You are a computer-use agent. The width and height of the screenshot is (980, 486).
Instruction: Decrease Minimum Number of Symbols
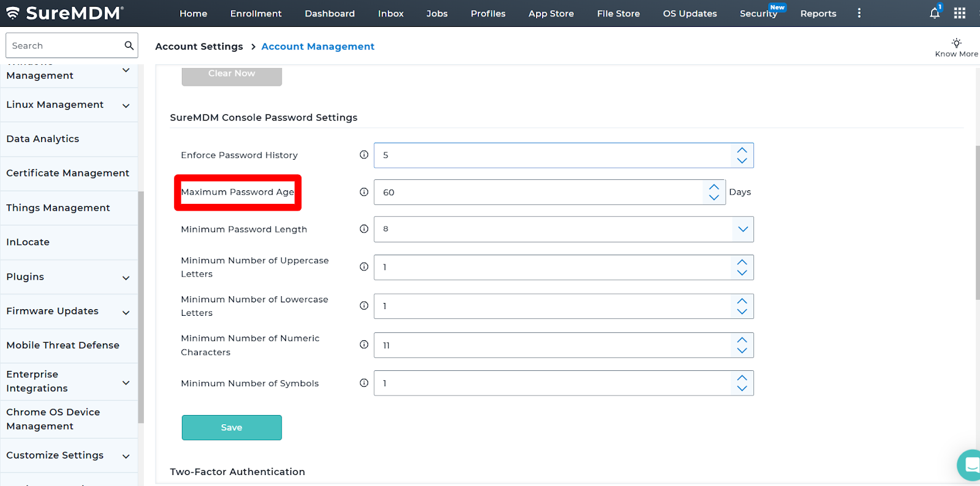click(x=742, y=389)
